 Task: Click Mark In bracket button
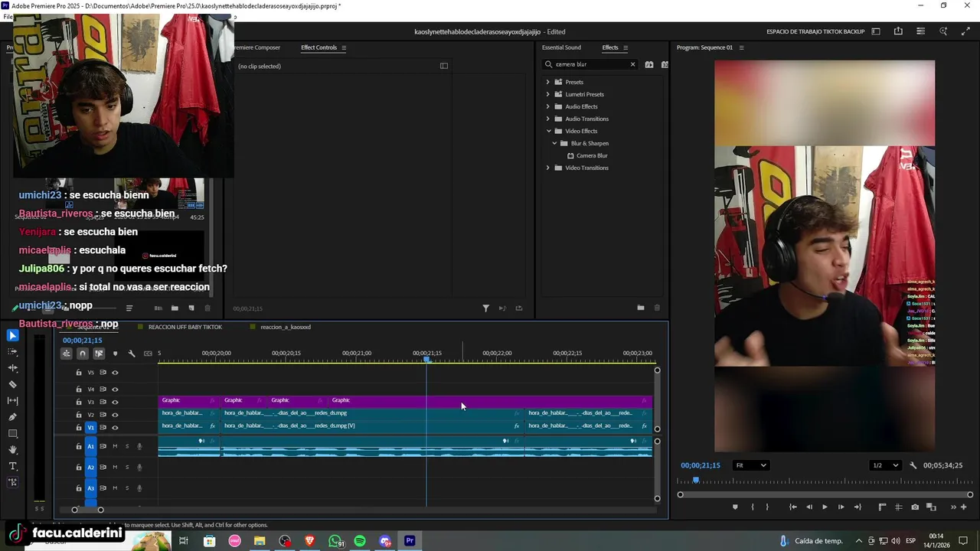point(752,507)
